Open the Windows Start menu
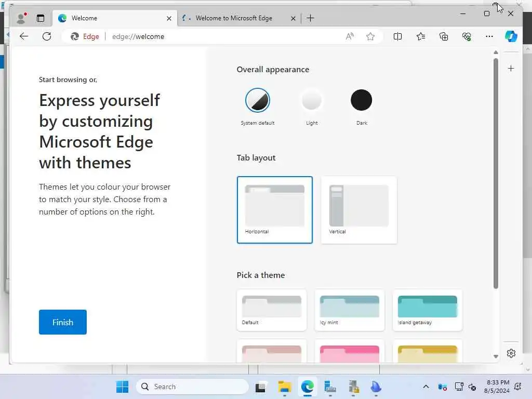The image size is (532, 399). click(122, 387)
